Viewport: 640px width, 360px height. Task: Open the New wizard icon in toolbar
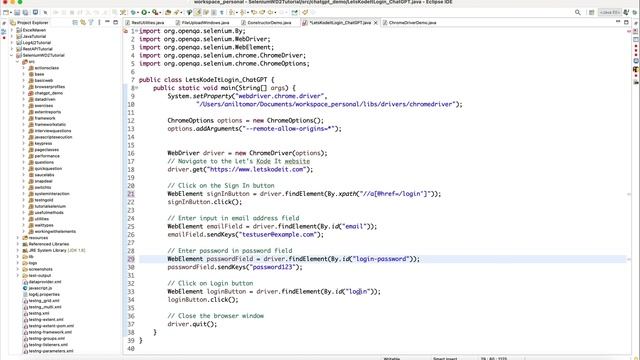coord(6,12)
